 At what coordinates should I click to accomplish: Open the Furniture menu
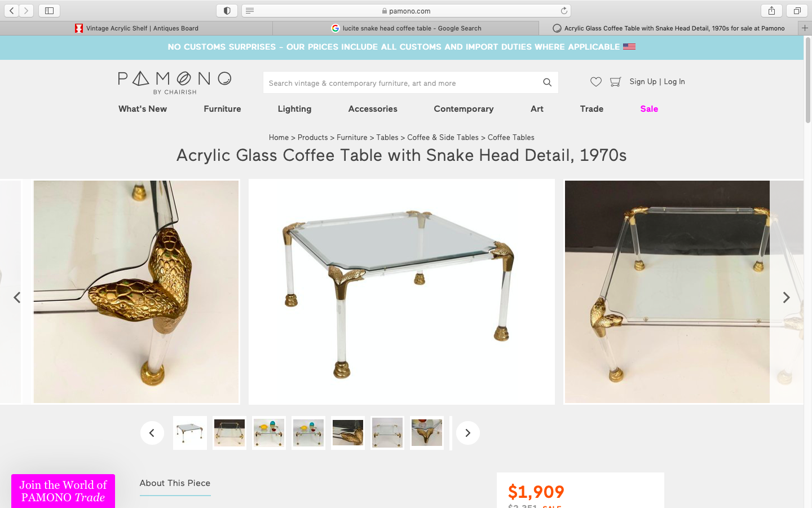(222, 109)
